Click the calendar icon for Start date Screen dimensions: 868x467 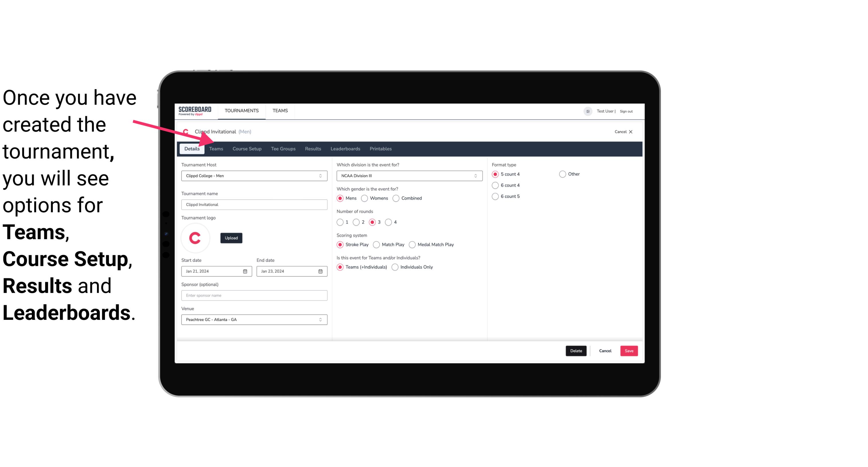(246, 271)
